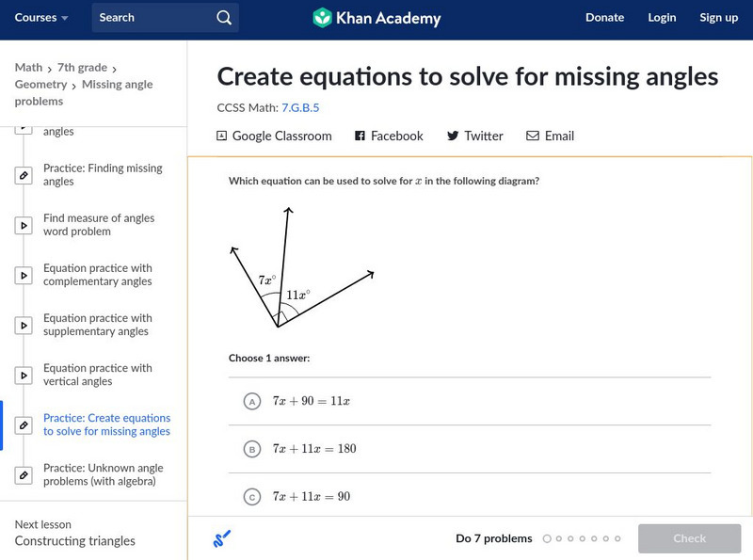Open 'Unknown angle problems (with algebra)' practice
This screenshot has width=753, height=560.
[x=103, y=474]
